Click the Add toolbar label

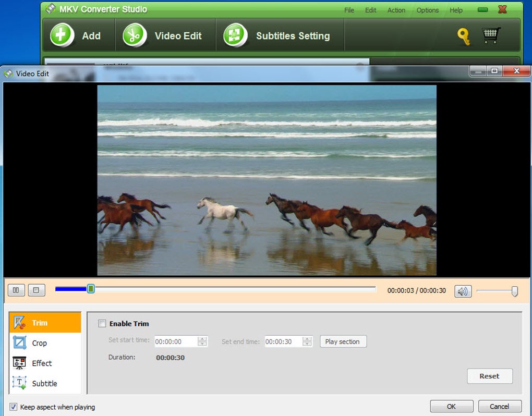[x=91, y=36]
